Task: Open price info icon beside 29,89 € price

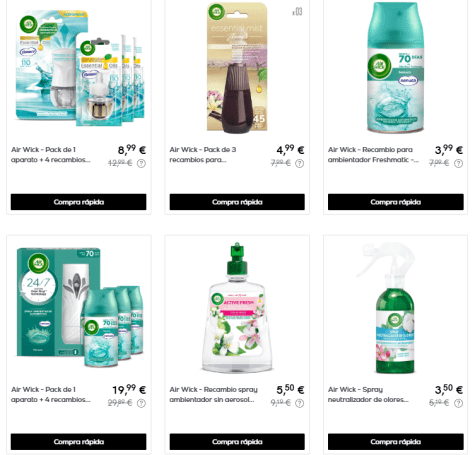Action: 141,403
